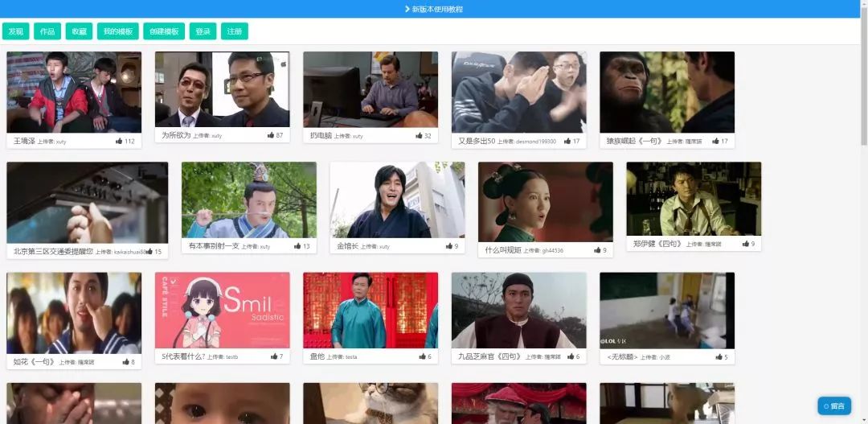Image resolution: width=868 pixels, height=424 pixels.
Task: Click the 登录 login button
Action: coord(203,31)
